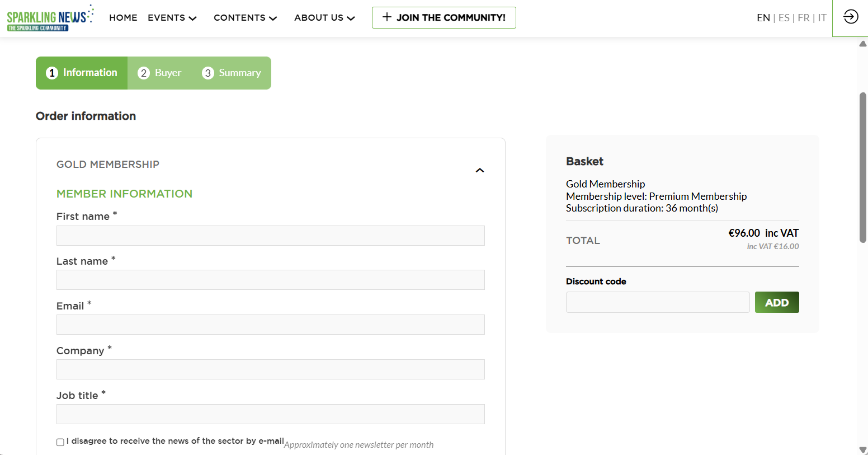The height and width of the screenshot is (455, 868).
Task: Collapse the Gold Membership section
Action: pos(479,170)
